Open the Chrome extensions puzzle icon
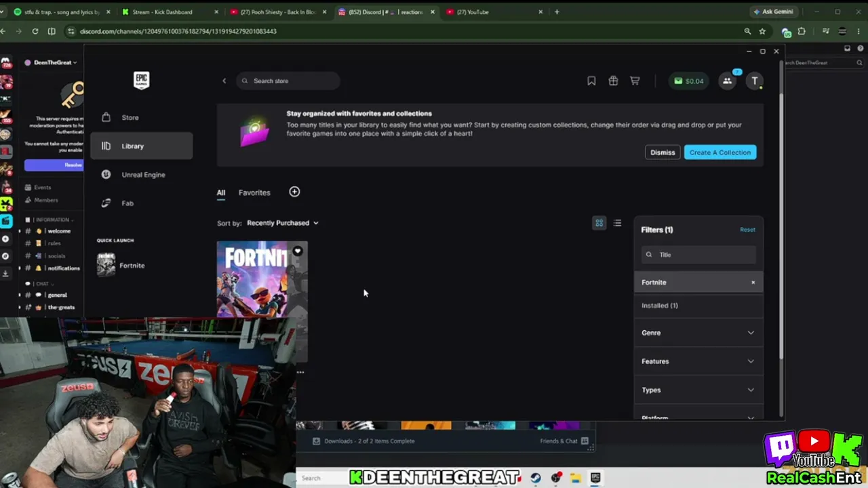This screenshot has width=868, height=488. click(x=802, y=31)
